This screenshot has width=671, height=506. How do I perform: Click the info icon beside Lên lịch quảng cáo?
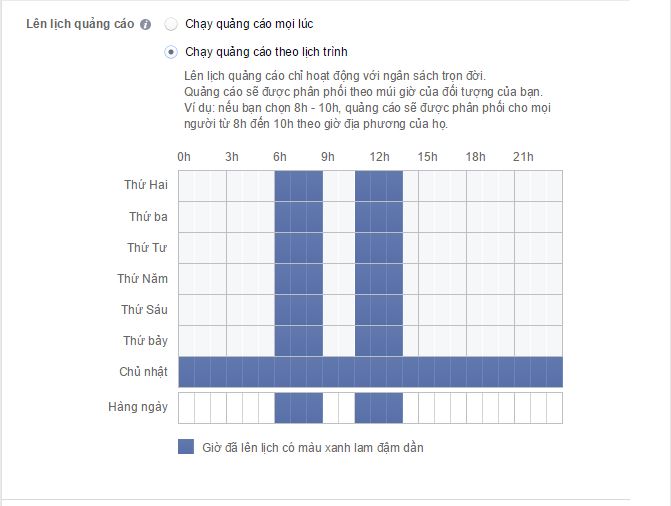tap(146, 24)
